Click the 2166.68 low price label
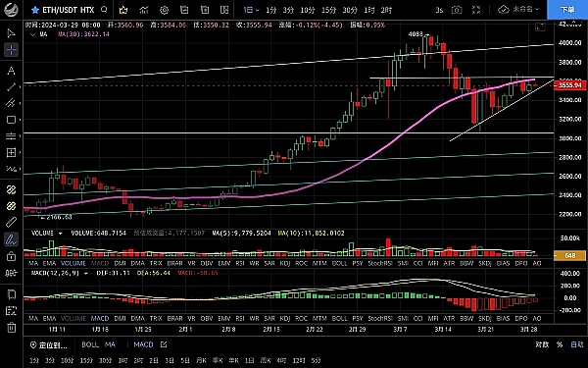Screen dimensions: 588x368 (59, 217)
